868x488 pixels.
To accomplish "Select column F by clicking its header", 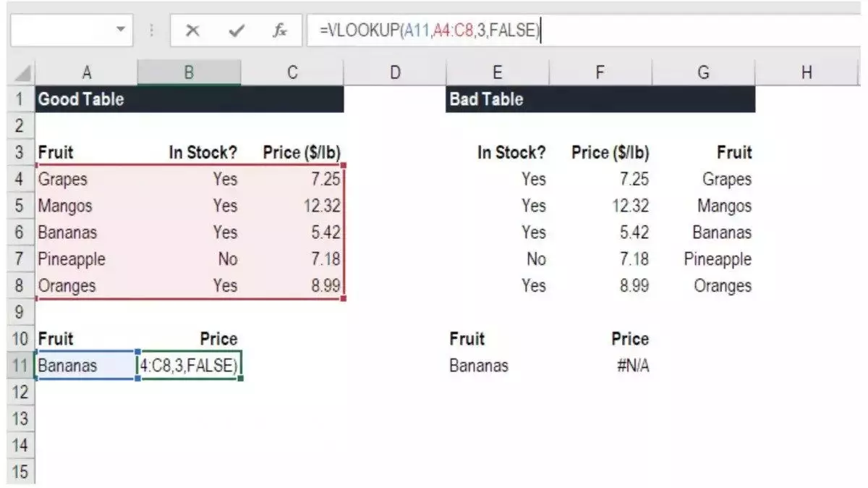I will pos(598,72).
